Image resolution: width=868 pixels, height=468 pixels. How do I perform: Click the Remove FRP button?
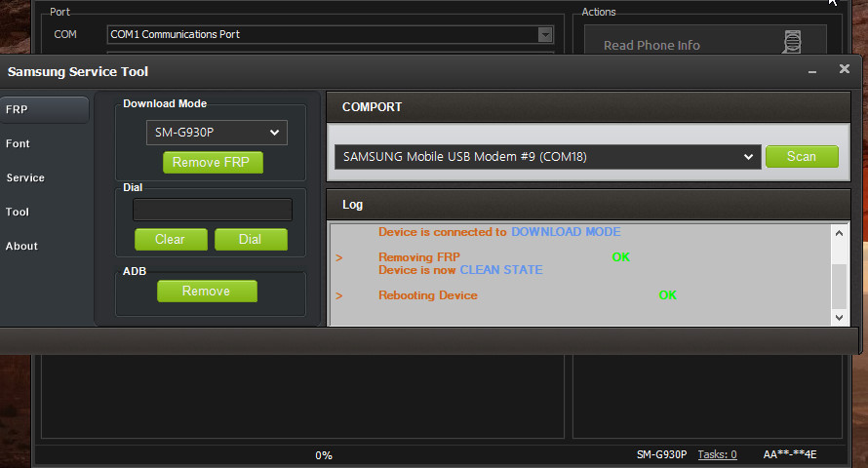[x=213, y=163]
